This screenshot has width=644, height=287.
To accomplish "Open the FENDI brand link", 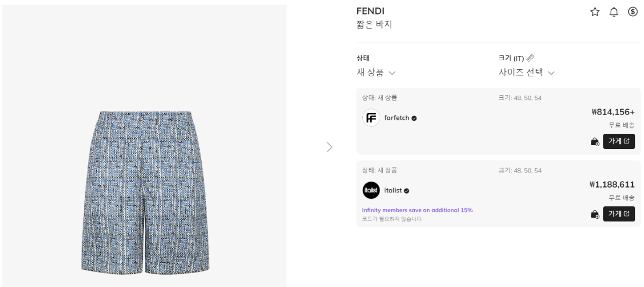I will (x=370, y=11).
